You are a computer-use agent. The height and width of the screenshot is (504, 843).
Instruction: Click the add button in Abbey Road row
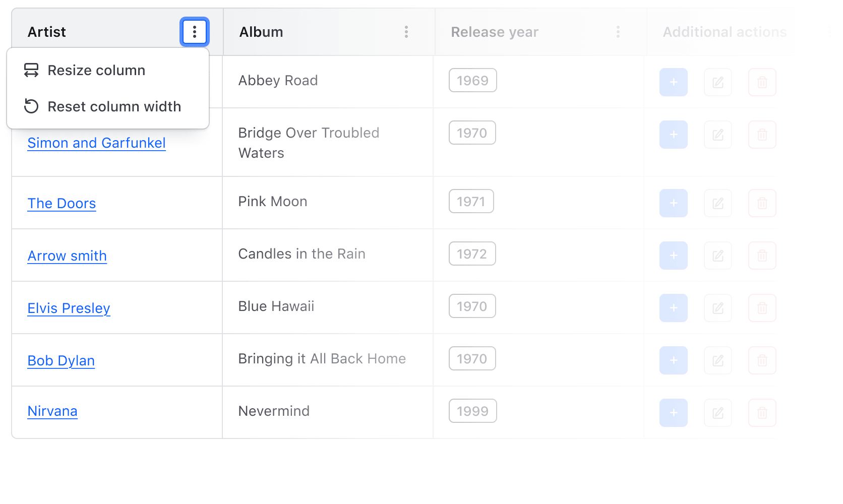click(673, 82)
